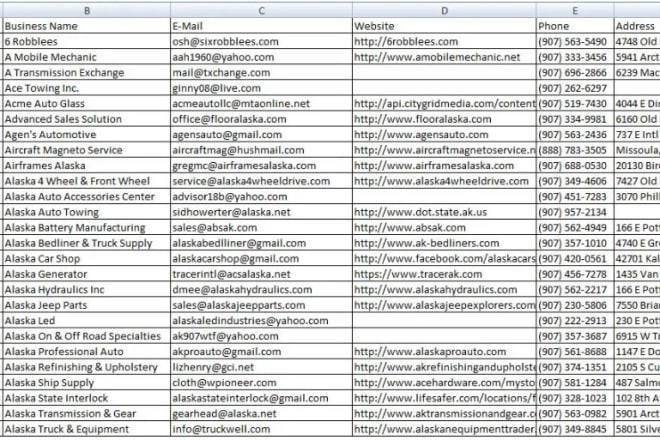Select the 'Alaska Car Shop' cell
The image size is (660, 440).
coord(87,259)
